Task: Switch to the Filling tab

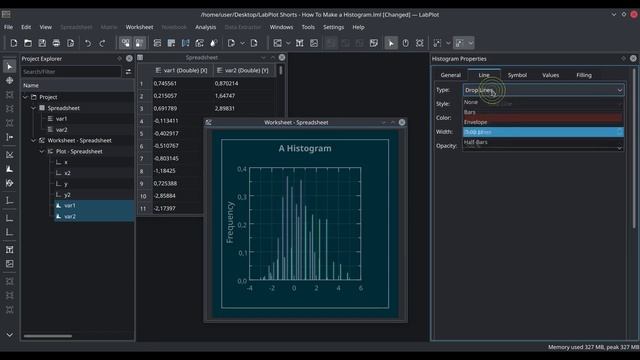Action: [x=584, y=75]
